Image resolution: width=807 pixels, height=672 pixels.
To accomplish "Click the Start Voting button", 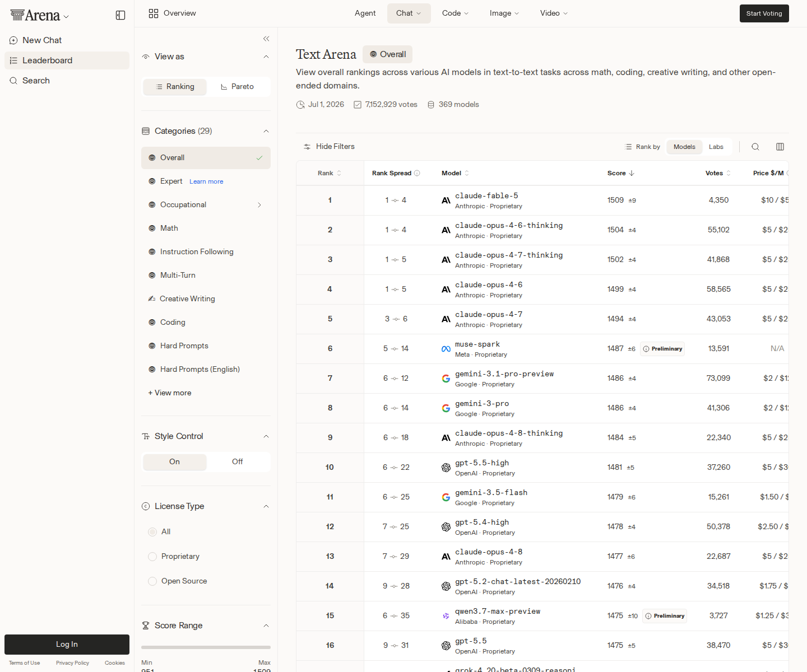I will point(764,13).
